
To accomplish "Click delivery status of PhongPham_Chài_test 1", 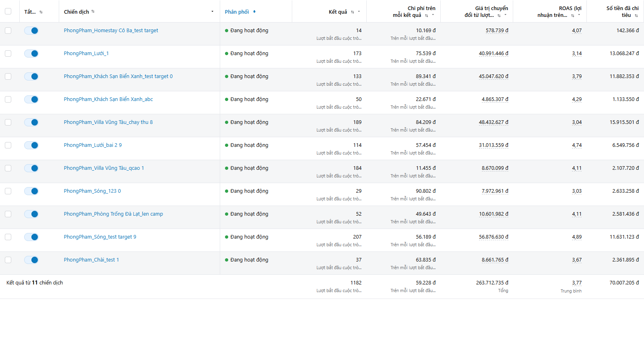I will [x=246, y=260].
